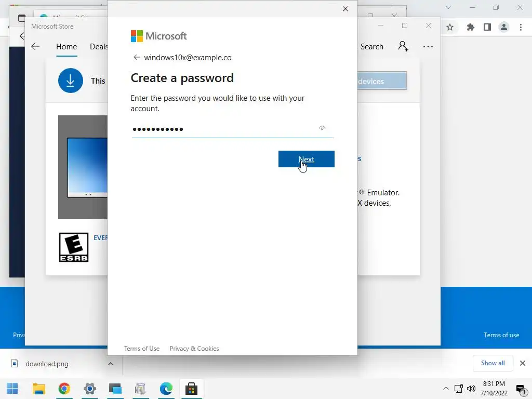Click the emulator screenshot thumbnail
The image size is (532, 399).
[83, 167]
